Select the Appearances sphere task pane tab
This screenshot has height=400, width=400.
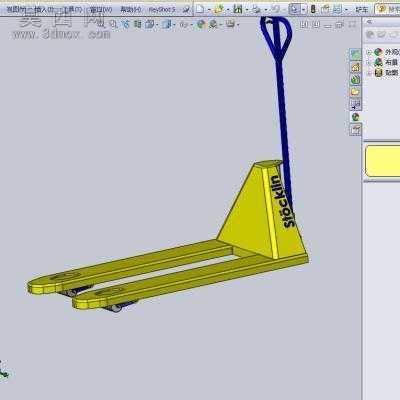click(356, 117)
